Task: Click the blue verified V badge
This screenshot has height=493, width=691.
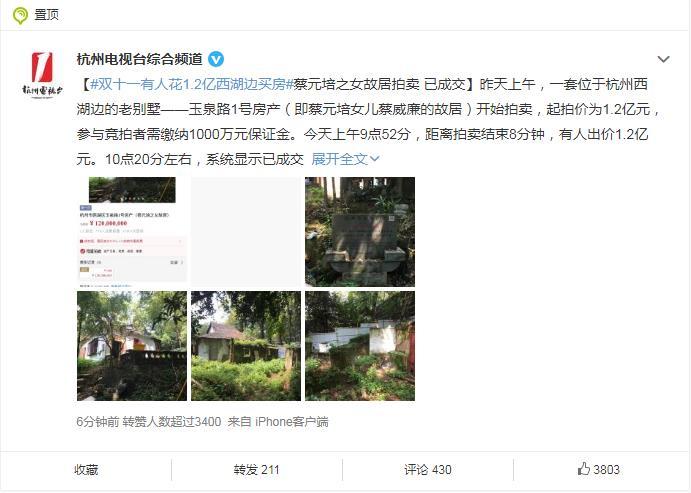Action: 216,59
